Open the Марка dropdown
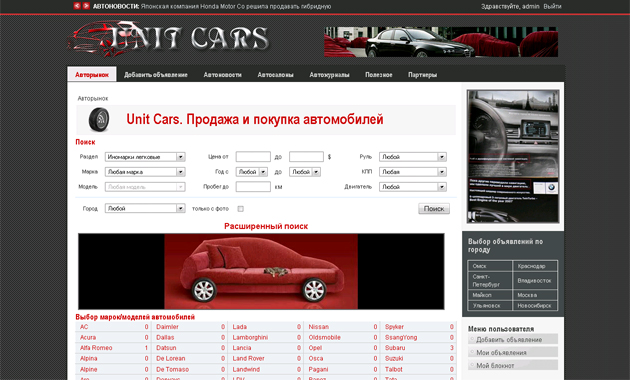This screenshot has width=630, height=380. tap(145, 172)
